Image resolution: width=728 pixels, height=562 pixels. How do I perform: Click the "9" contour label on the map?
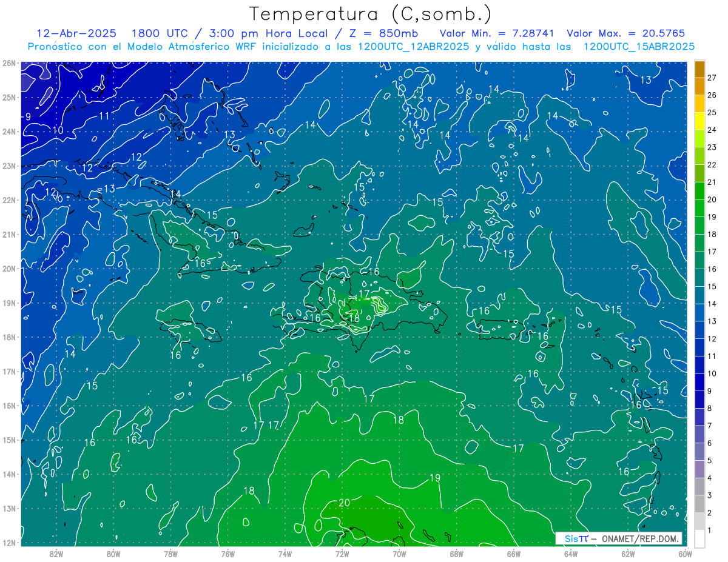click(28, 116)
